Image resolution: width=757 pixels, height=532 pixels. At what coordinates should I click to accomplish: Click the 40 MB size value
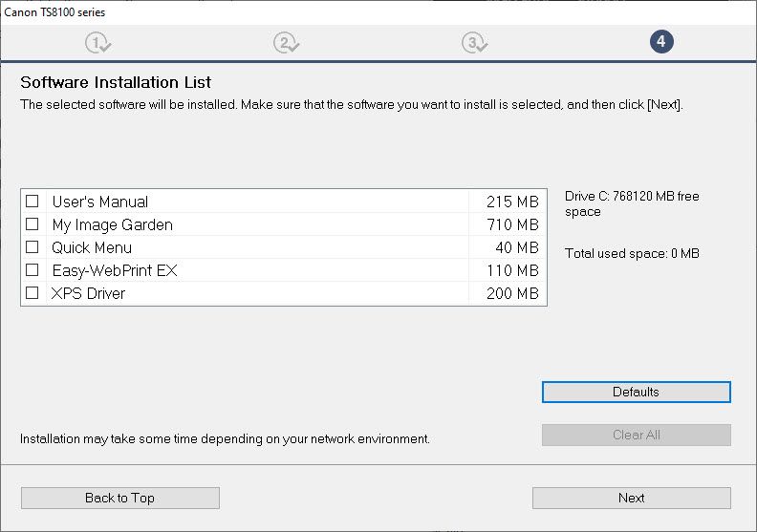516,247
